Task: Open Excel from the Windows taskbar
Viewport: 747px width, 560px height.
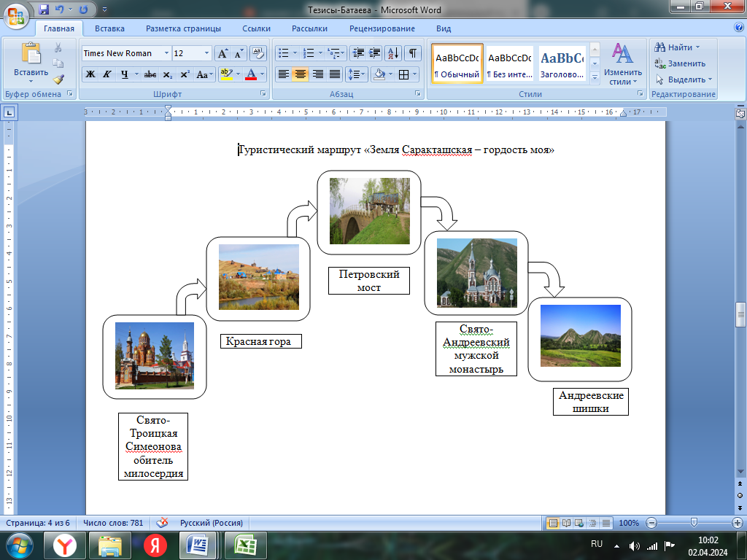Action: [244, 545]
